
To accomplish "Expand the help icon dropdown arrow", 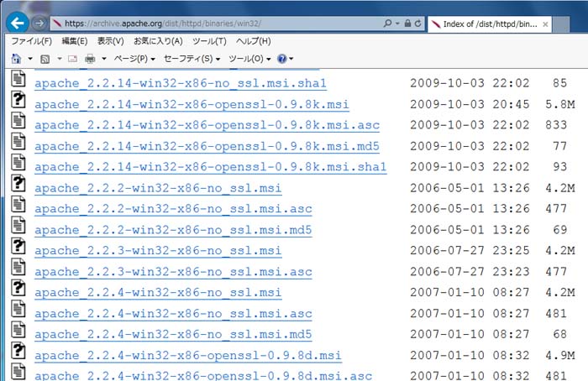I will point(291,59).
